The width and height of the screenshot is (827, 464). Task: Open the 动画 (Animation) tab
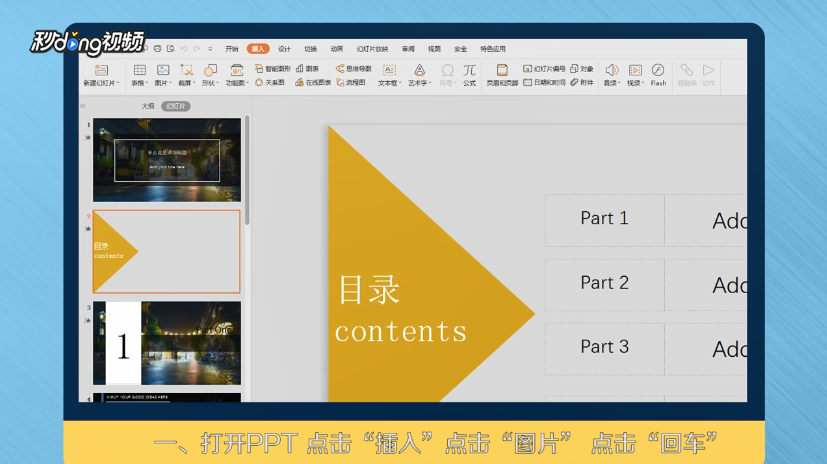point(336,49)
